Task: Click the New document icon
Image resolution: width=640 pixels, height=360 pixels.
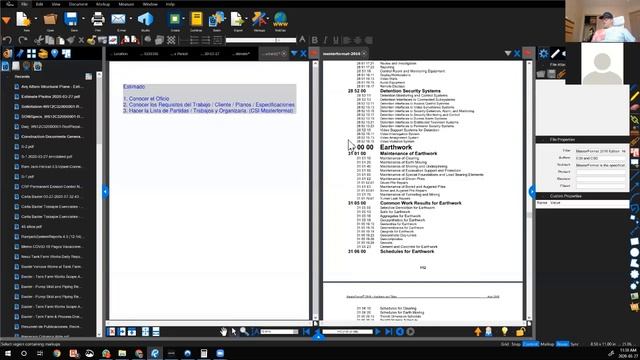Action: (x=23, y=19)
